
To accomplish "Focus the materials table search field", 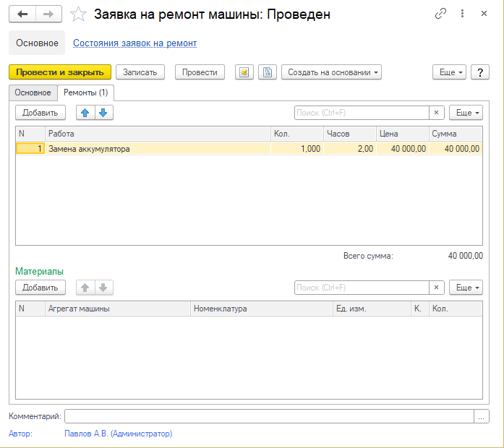I will 362,288.
